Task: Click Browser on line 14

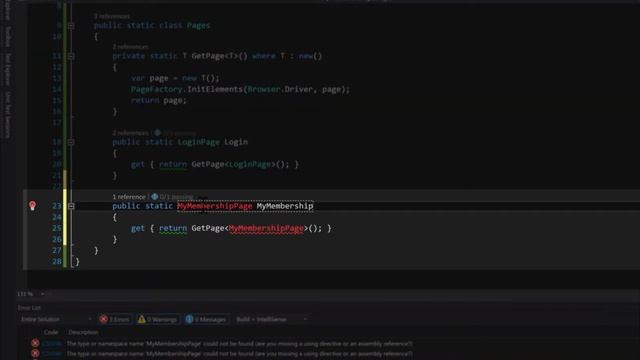Action: [264, 89]
